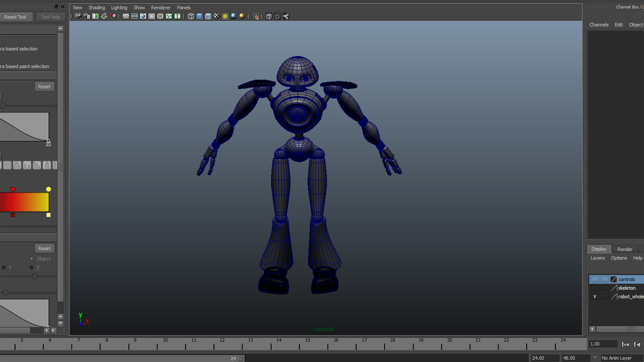Image resolution: width=644 pixels, height=362 pixels.
Task: Toggle the grid display icon
Action: tap(126, 16)
